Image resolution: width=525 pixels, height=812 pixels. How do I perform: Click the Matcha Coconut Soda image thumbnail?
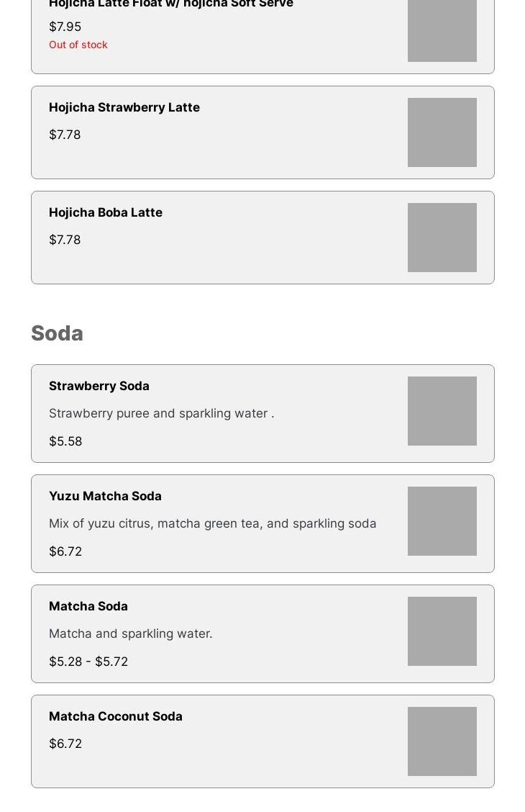[442, 741]
